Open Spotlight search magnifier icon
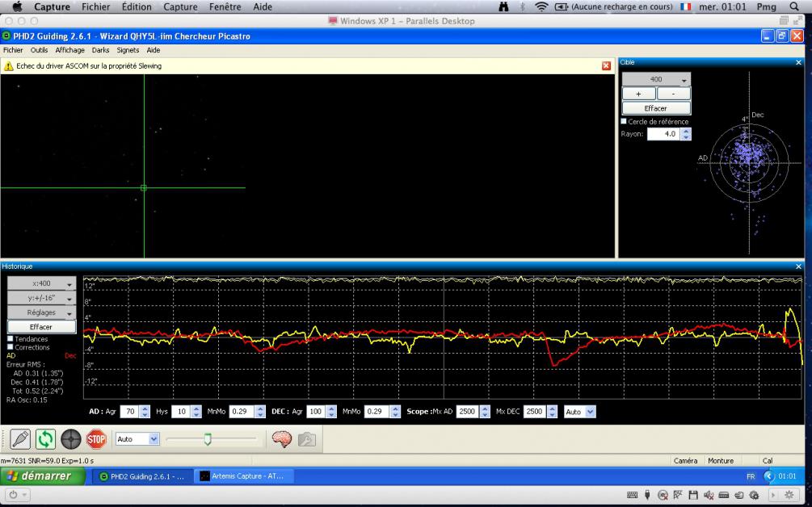The width and height of the screenshot is (812, 507). tap(794, 6)
